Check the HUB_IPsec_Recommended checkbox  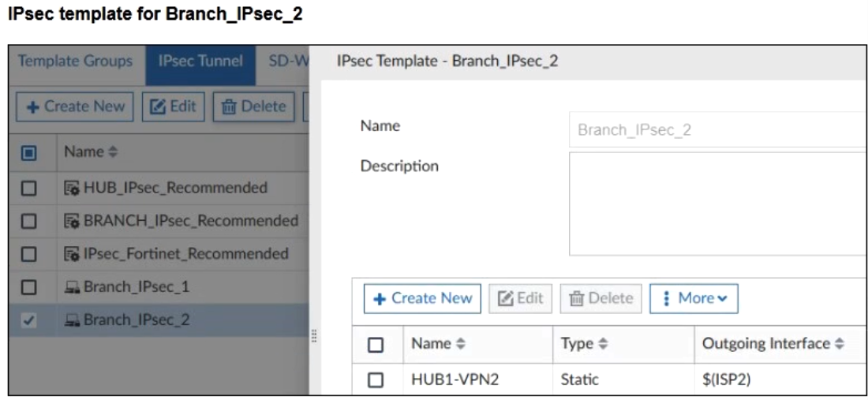pos(28,189)
